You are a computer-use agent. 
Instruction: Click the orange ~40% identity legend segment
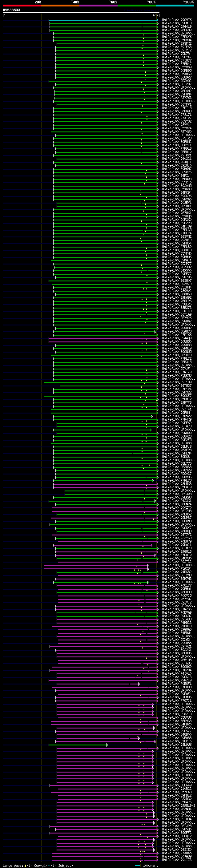click(60, 6)
